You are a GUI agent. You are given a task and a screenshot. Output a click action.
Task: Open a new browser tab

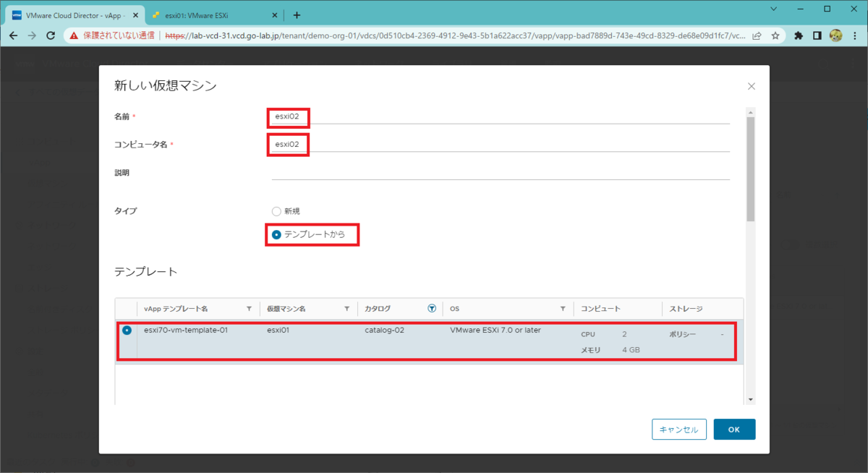(x=297, y=14)
